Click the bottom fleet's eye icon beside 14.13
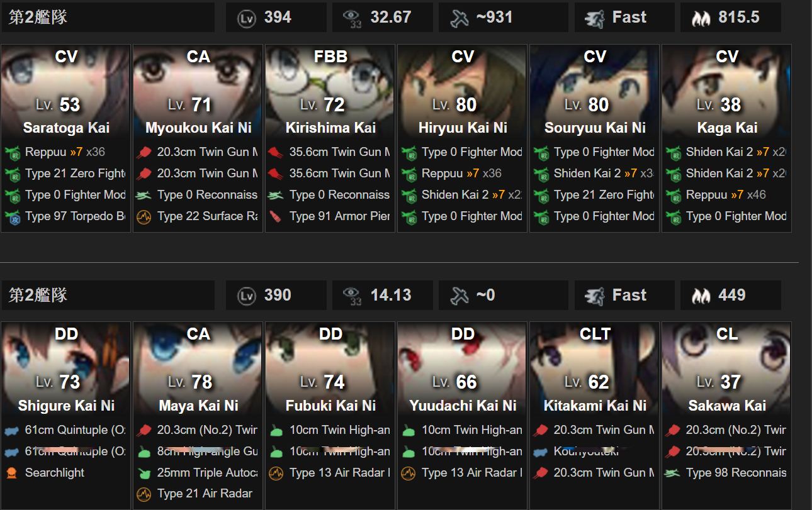Screen dimensions: 812x510 (352, 296)
